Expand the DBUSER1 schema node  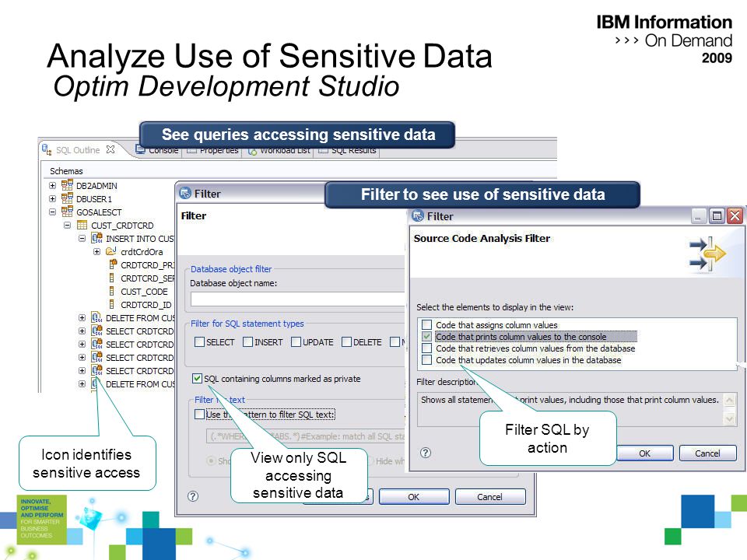click(52, 198)
